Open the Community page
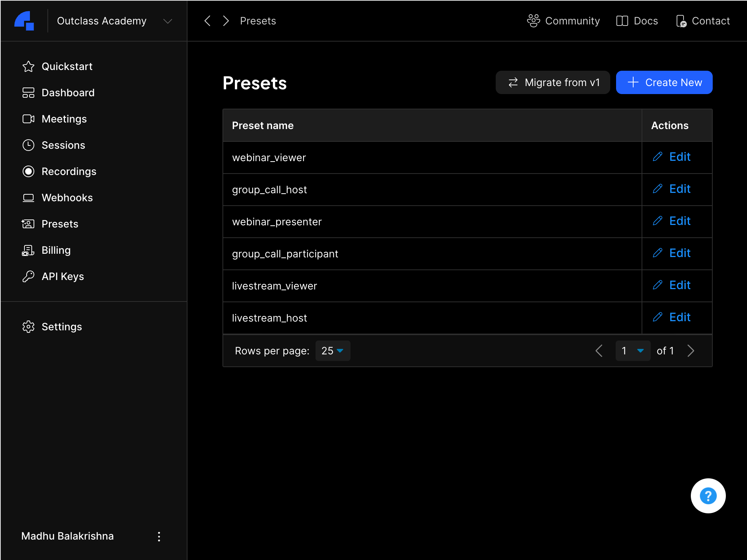 click(x=564, y=21)
